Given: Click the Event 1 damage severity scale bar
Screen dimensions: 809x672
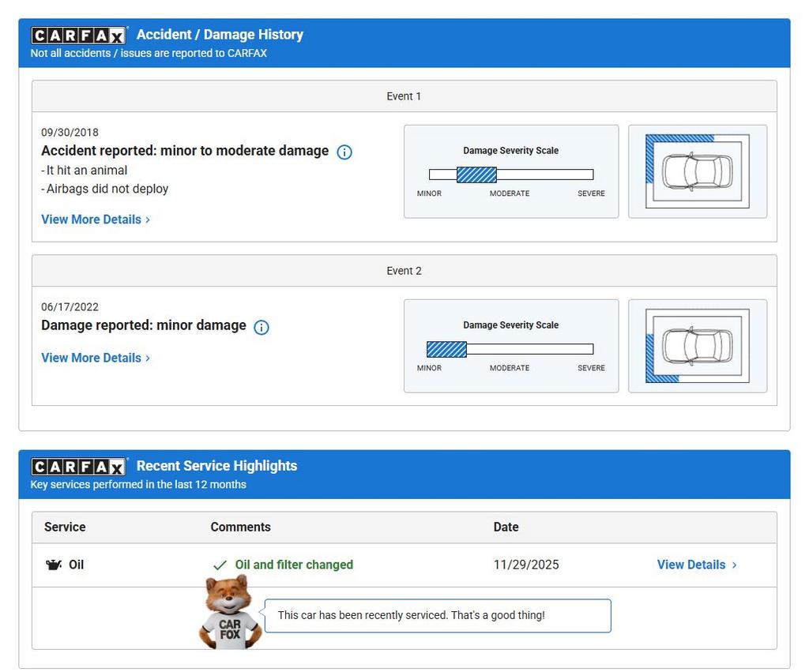Looking at the screenshot, I should tap(510, 175).
